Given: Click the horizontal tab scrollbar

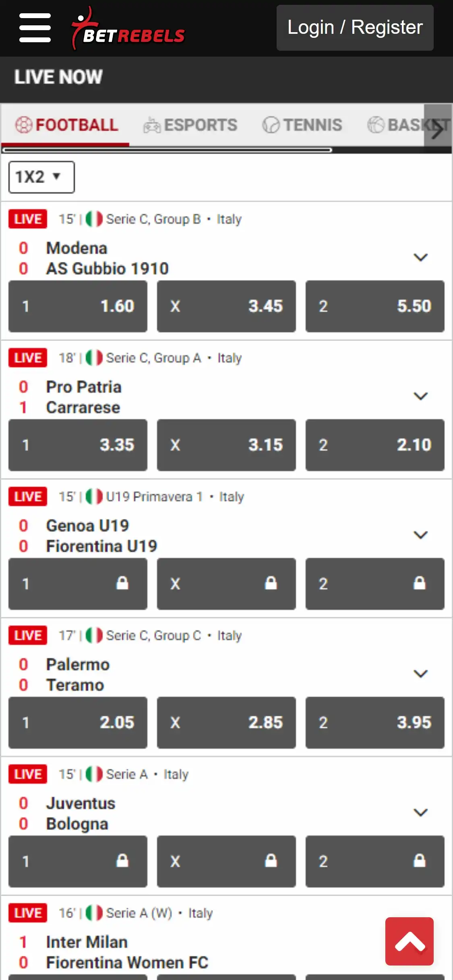Looking at the screenshot, I should click(x=167, y=150).
